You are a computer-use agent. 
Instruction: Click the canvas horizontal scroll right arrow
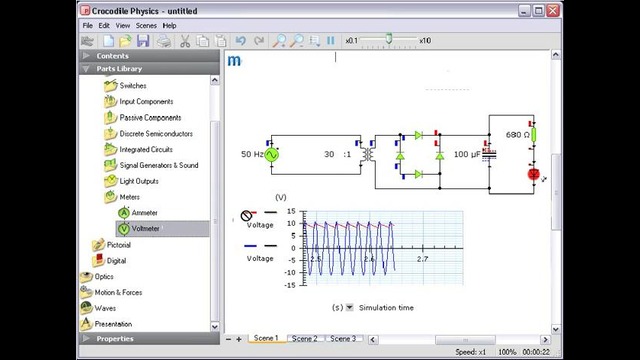pos(545,340)
